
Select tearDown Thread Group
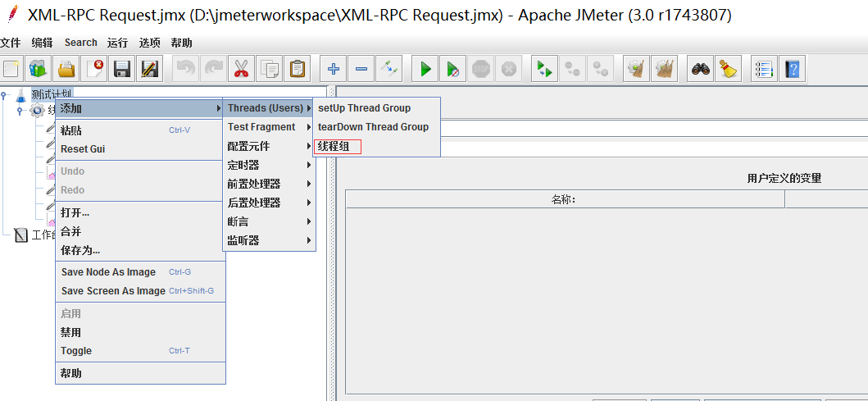pos(376,127)
